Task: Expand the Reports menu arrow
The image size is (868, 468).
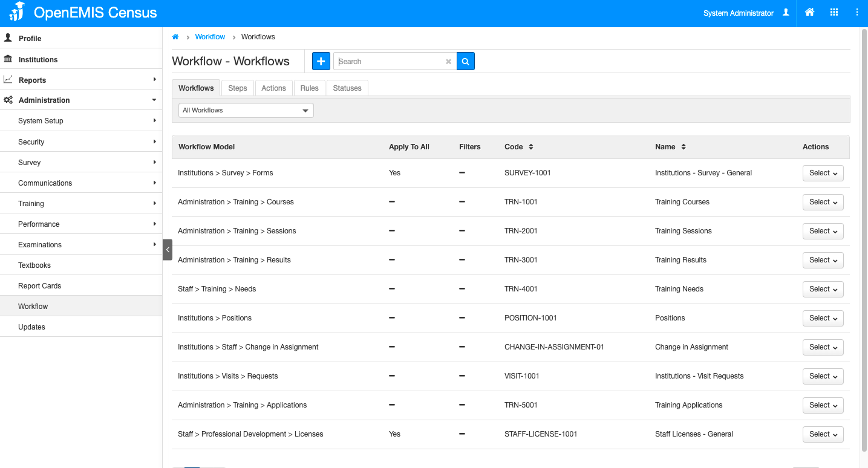Action: (154, 79)
